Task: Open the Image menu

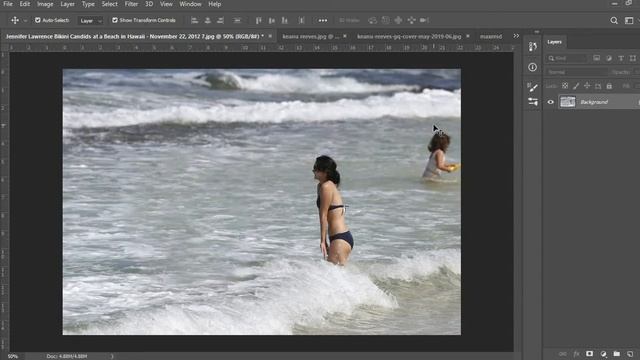Action: pos(45,4)
